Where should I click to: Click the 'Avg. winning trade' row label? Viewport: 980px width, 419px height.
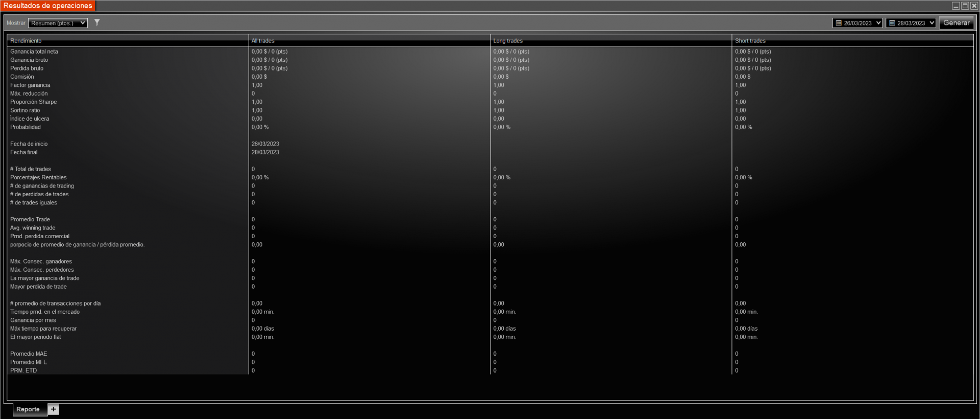point(33,228)
